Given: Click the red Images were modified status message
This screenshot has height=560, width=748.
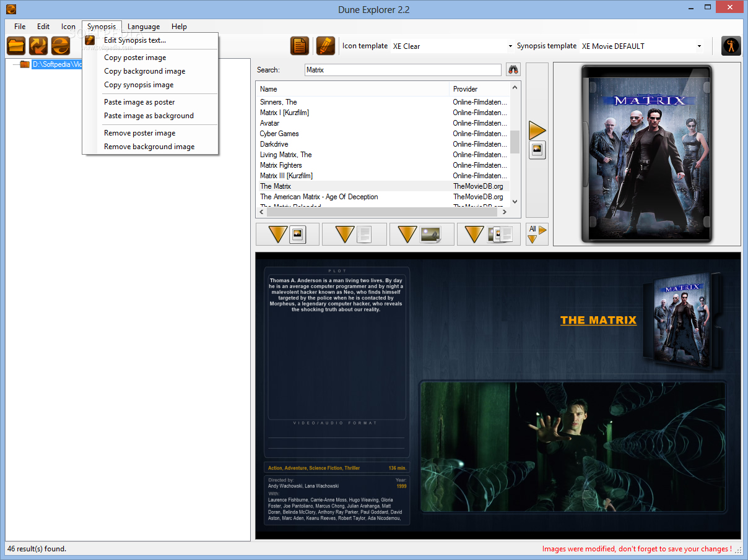Looking at the screenshot, I should (637, 549).
